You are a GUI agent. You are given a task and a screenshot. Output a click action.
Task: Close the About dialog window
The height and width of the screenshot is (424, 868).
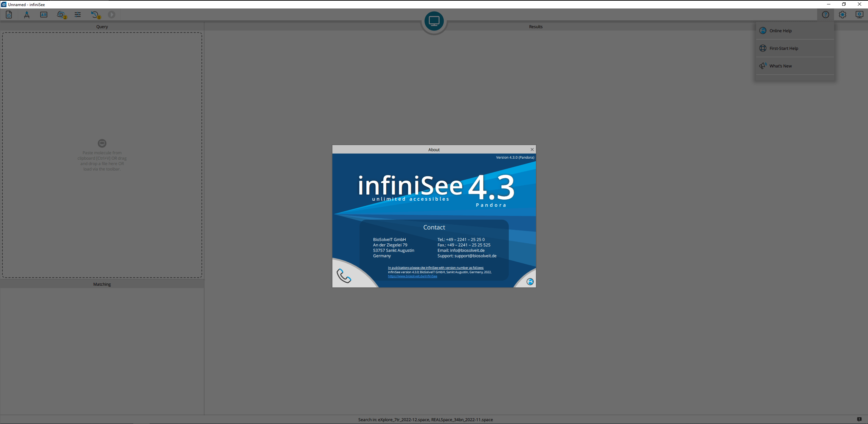532,149
